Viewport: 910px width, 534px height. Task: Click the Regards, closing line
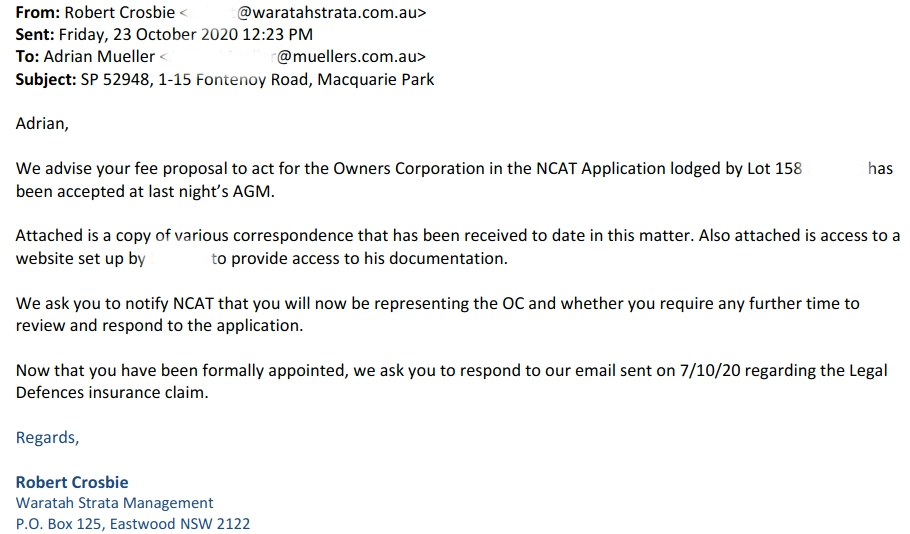pyautogui.click(x=47, y=438)
